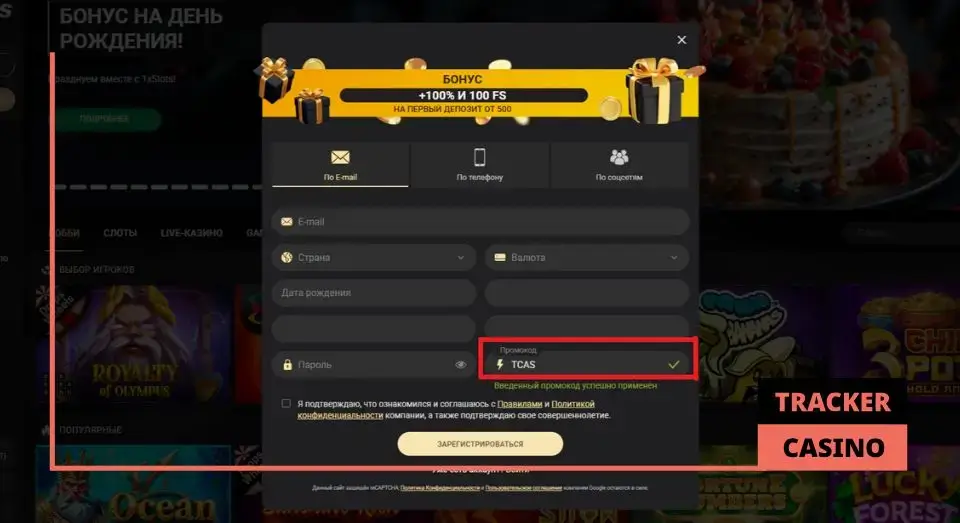
Task: Switch to the LIVE-КАЗИНО tab
Action: coord(192,233)
